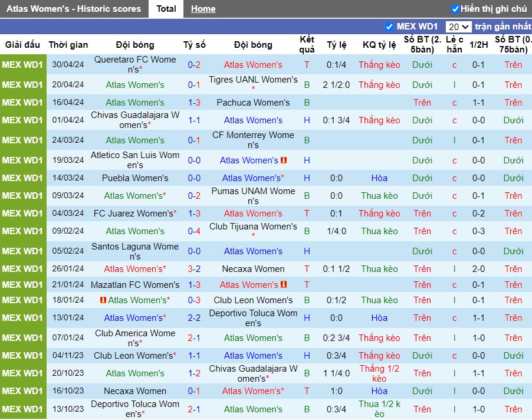
Task: Select FC Juarez Women's team name
Action: [135, 214]
